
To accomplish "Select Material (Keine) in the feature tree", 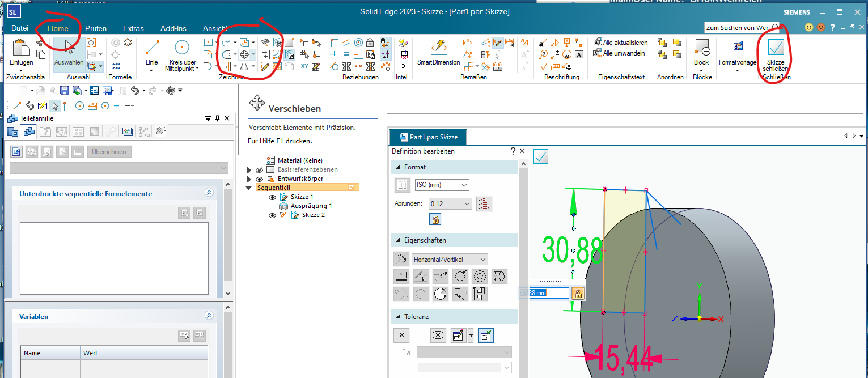I will [300, 161].
